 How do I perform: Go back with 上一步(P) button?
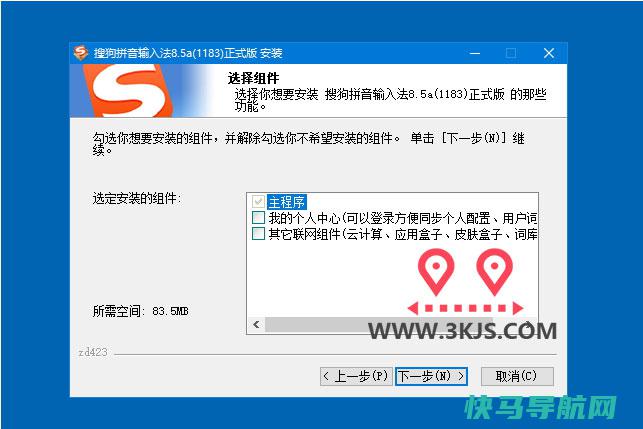click(356, 376)
